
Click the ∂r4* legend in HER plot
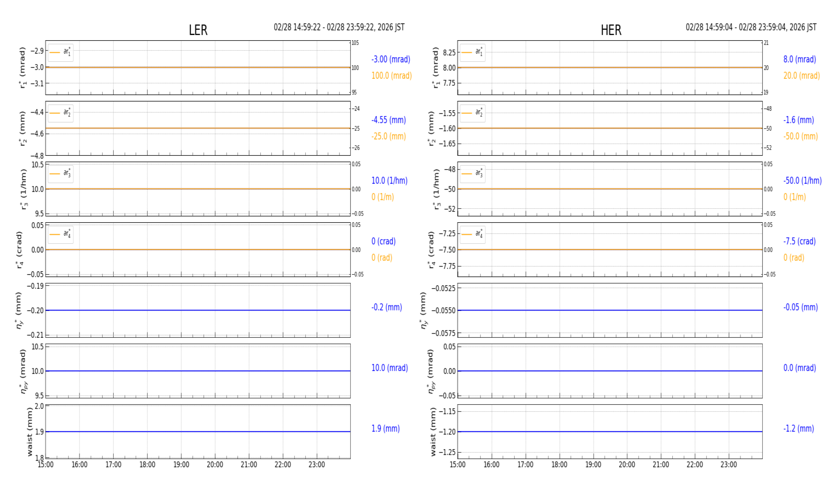472,235
